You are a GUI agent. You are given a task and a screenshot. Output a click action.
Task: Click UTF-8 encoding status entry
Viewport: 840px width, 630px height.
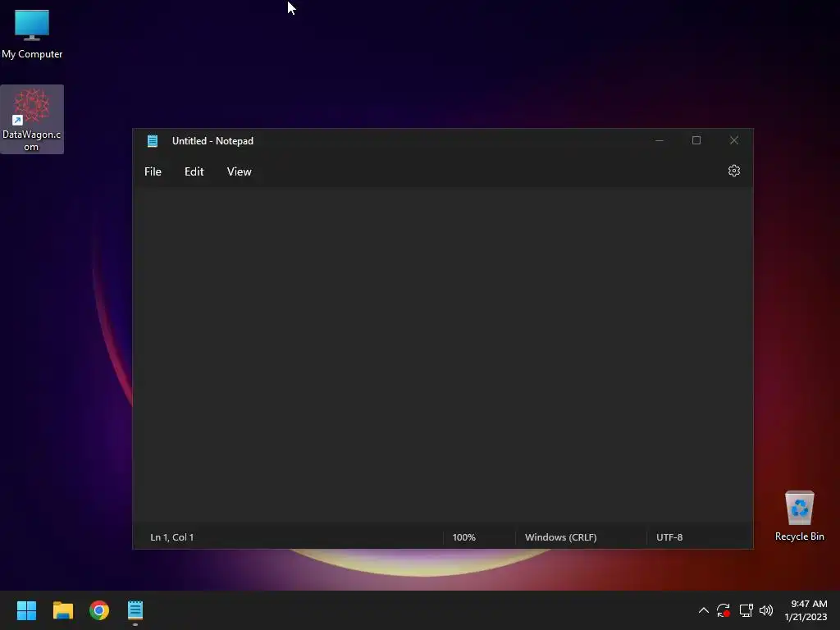tap(669, 537)
